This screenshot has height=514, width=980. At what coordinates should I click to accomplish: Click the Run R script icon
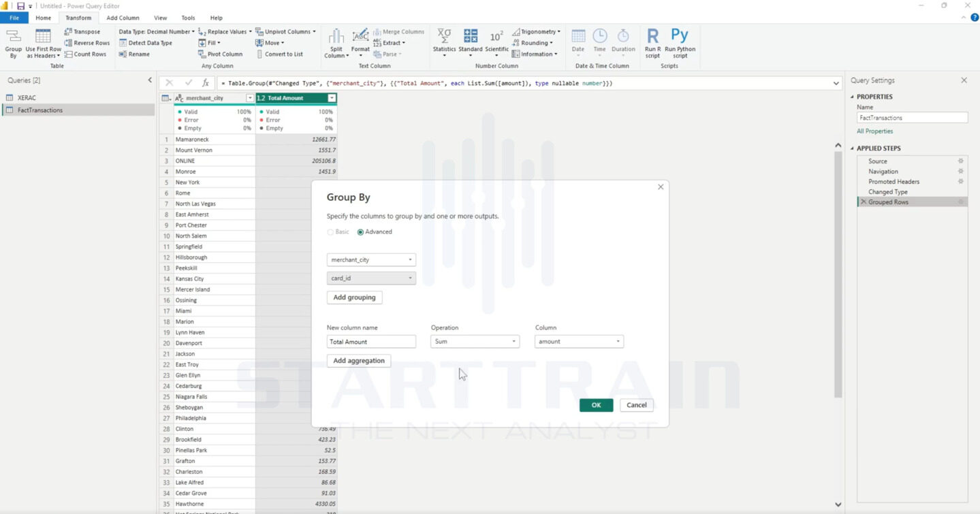click(652, 44)
